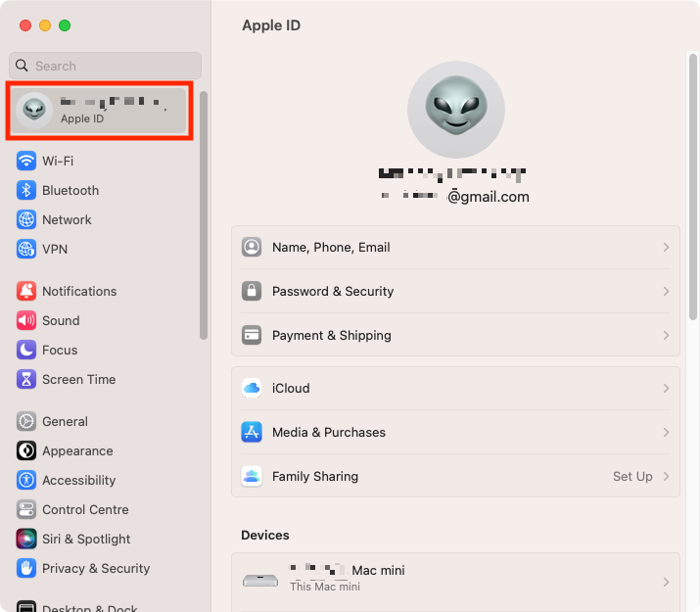Open Control Centre label in sidebar
Screen dimensions: 700x612
point(85,510)
